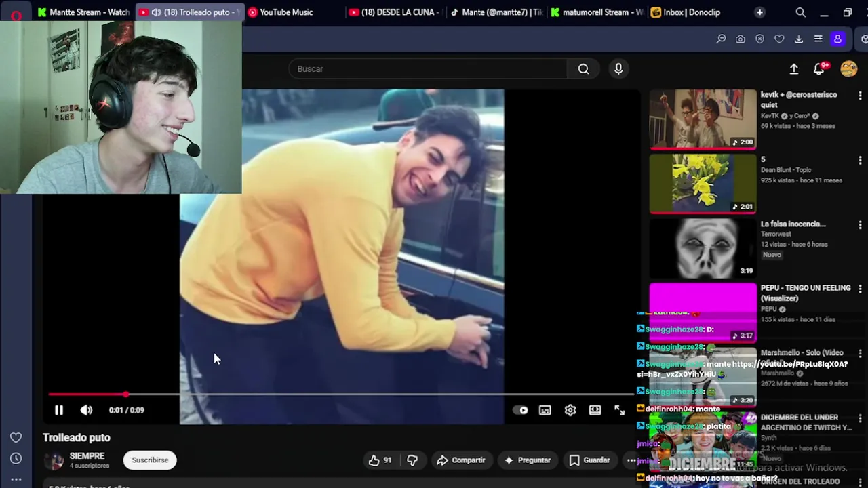Open YouTube create upload icon
The width and height of the screenshot is (868, 488).
(x=794, y=69)
